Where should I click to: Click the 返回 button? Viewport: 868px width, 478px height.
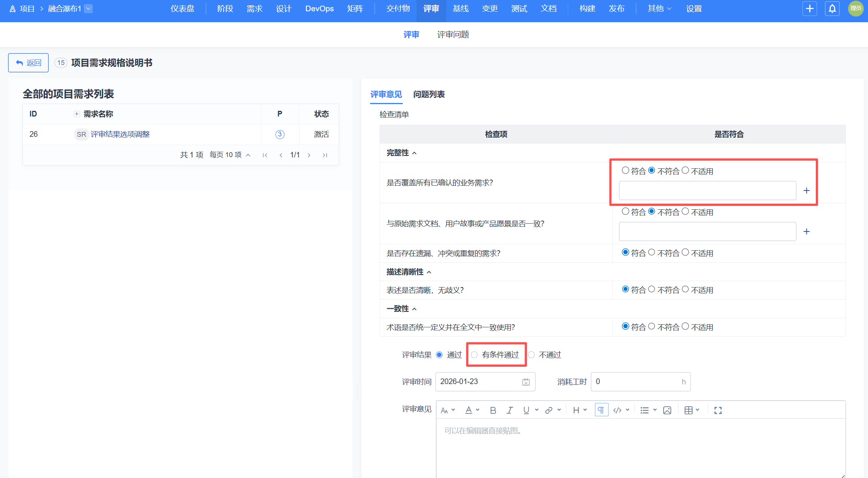point(29,63)
